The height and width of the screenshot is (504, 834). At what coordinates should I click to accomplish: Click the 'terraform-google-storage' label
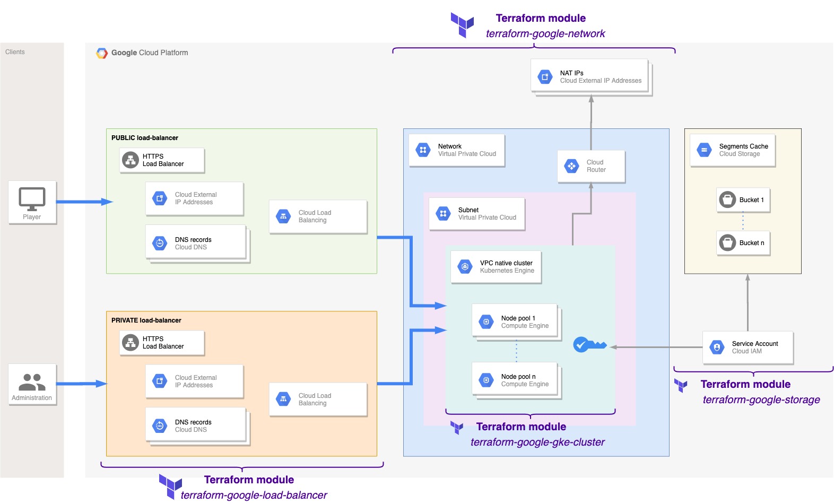tap(761, 399)
